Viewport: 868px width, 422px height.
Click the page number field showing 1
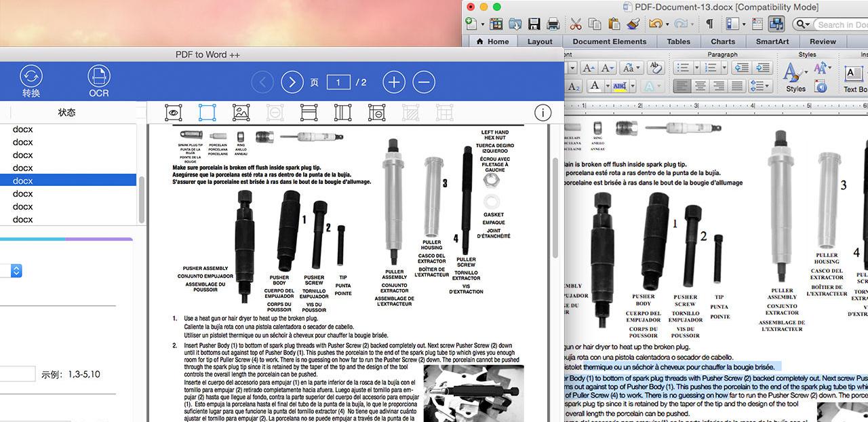click(338, 82)
